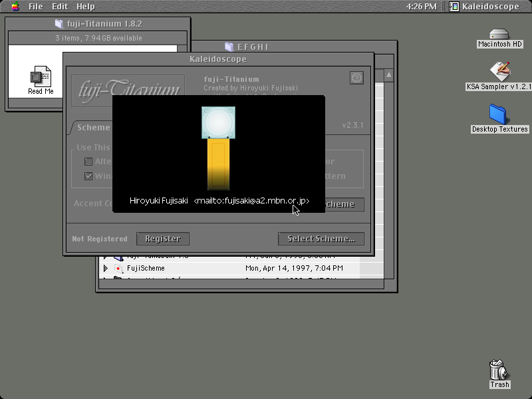The image size is (532, 399).
Task: Open the Edit menu
Action: pyautogui.click(x=60, y=7)
